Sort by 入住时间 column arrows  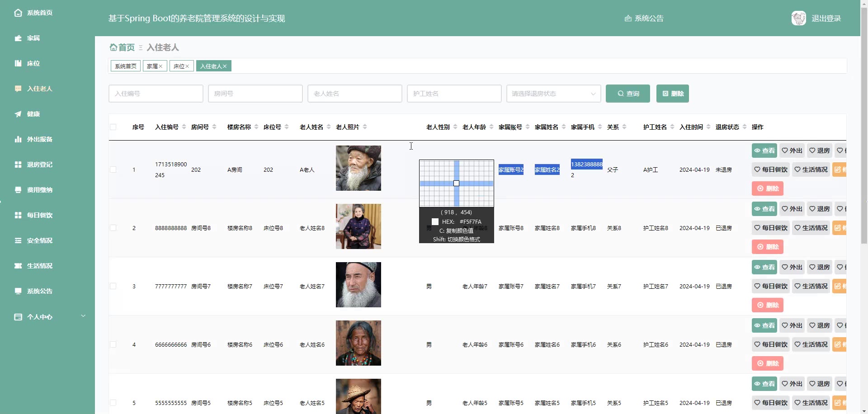tap(708, 127)
